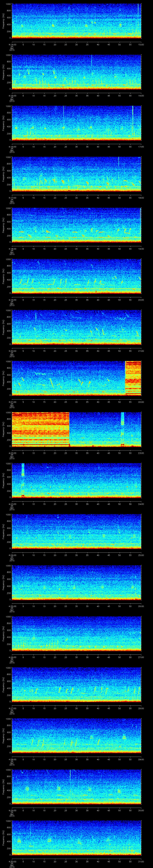Click the 30 seconds tick under the 4:26:00 panel
Viewport: 153px width, 868px height.
click(76, 657)
